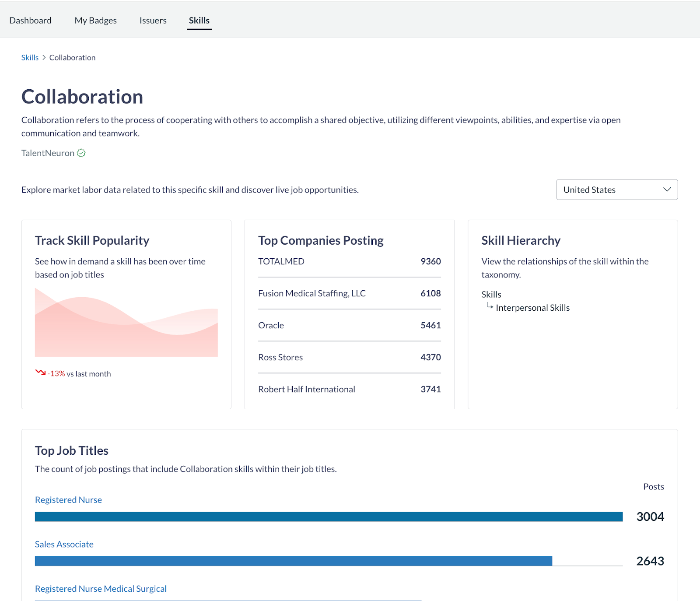Image resolution: width=700 pixels, height=601 pixels.
Task: Click the chevron on the country selector
Action: click(x=667, y=190)
